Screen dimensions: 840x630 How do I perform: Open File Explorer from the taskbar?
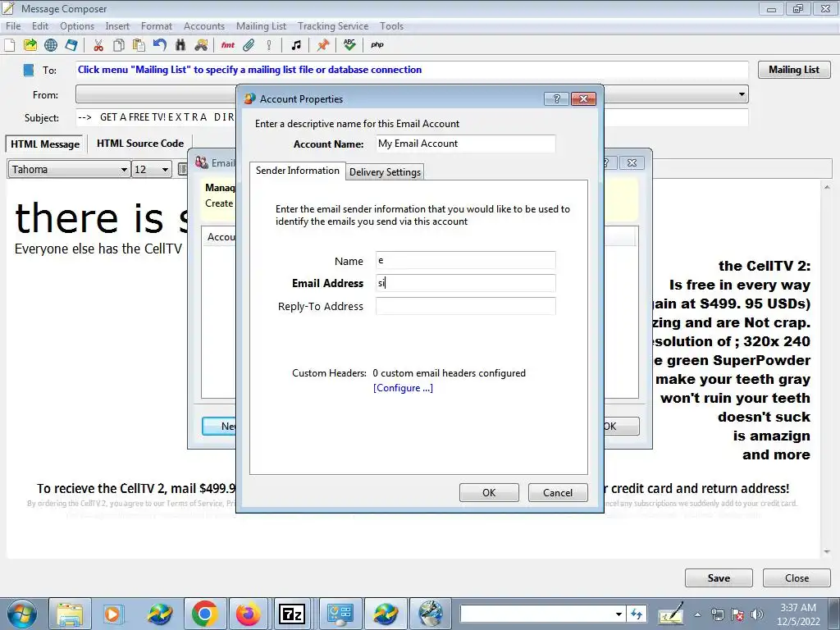click(70, 614)
